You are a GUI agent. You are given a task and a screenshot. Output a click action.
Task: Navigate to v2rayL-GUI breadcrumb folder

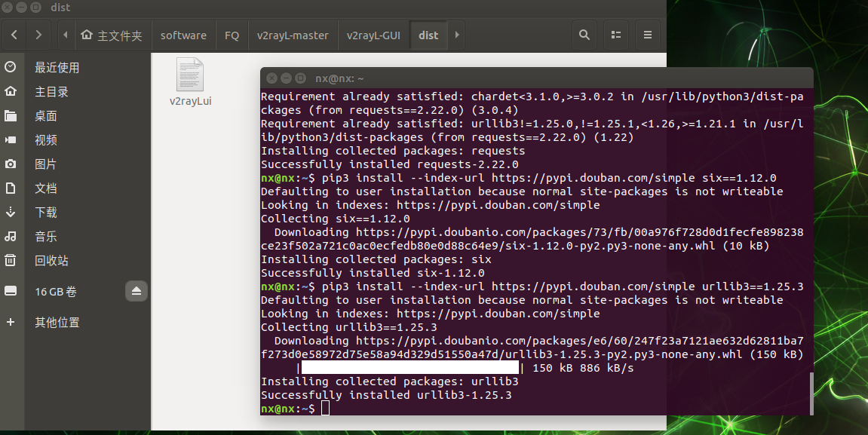pyautogui.click(x=373, y=35)
